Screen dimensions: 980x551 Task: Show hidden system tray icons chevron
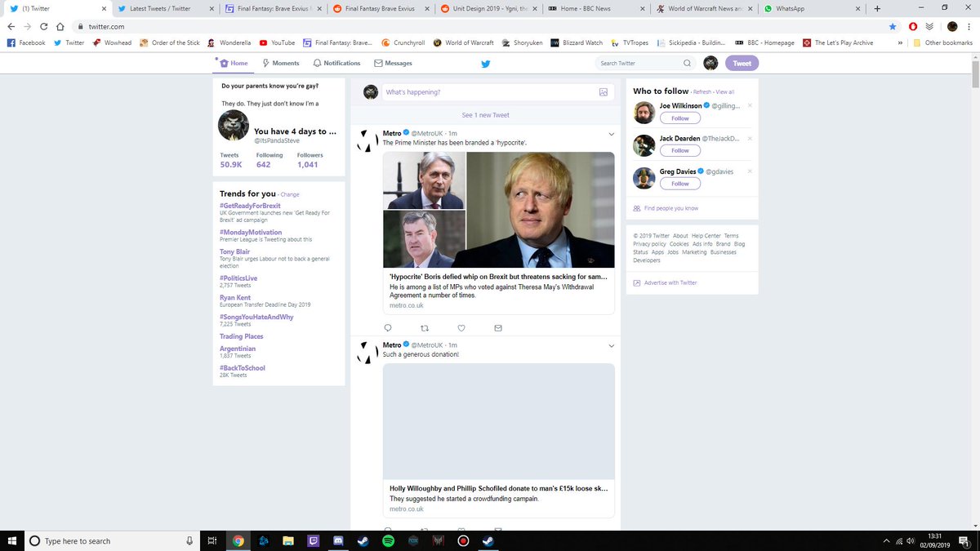tap(886, 540)
